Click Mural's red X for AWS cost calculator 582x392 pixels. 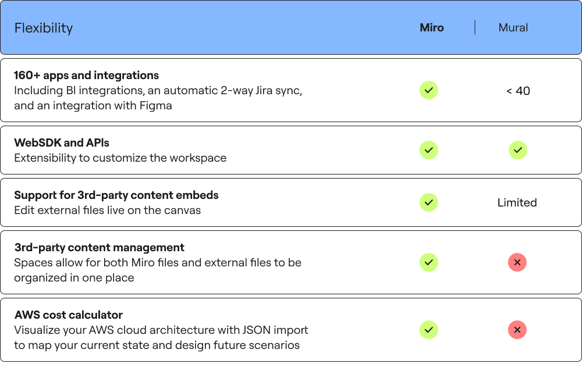coord(517,330)
